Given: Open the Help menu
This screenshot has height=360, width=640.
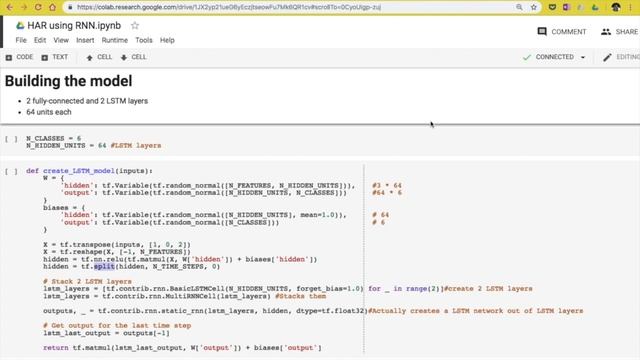Looking at the screenshot, I should 167,40.
